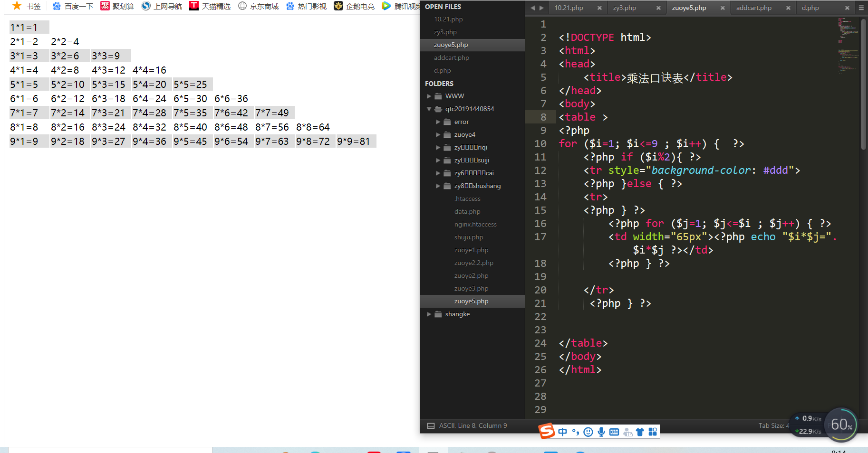Change input skin via the t-shirt icon
This screenshot has width=868, height=453.
tap(640, 432)
